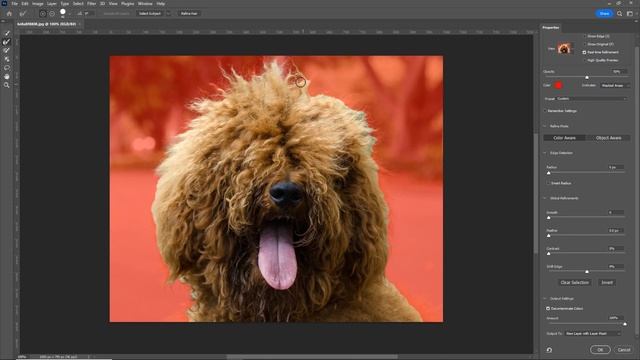Open the Indicates dropdown
This screenshot has width=640, height=360.
click(x=615, y=85)
